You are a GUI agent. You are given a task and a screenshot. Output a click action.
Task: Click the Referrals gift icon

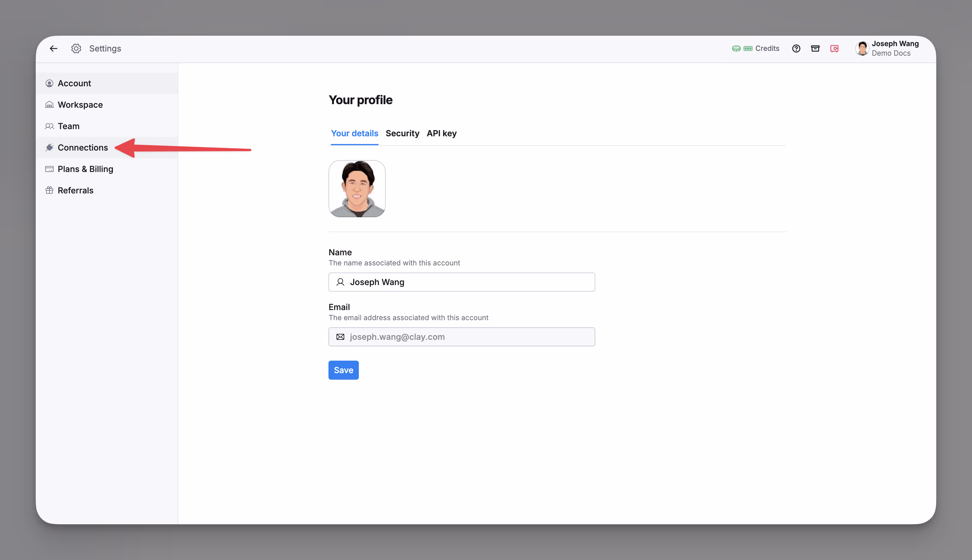pyautogui.click(x=49, y=190)
